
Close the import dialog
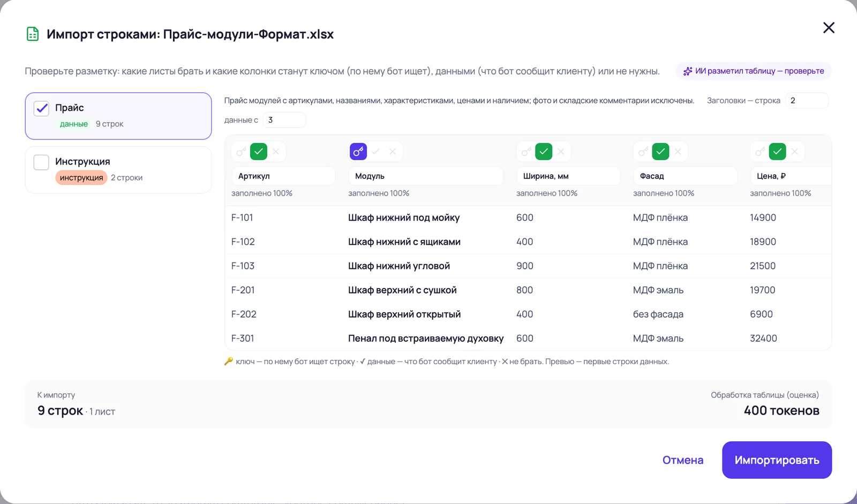(x=829, y=28)
